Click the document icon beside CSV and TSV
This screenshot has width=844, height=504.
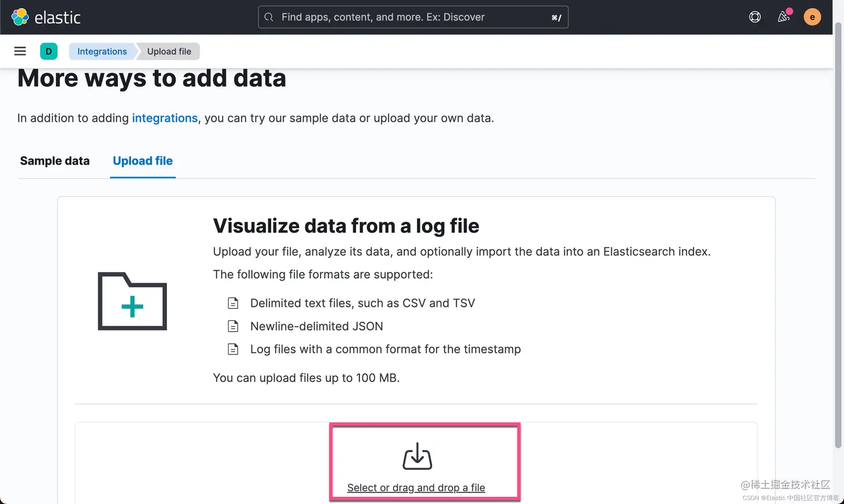click(233, 303)
